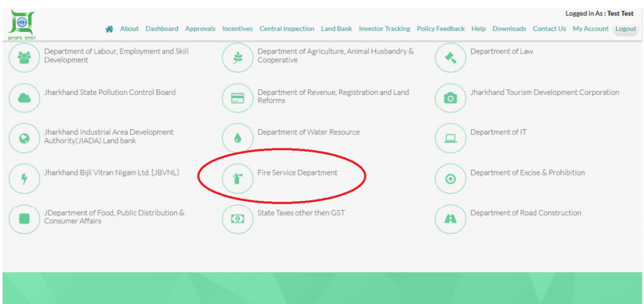Click the Revenue, Registration card icon
644x304 pixels.
pos(237,98)
